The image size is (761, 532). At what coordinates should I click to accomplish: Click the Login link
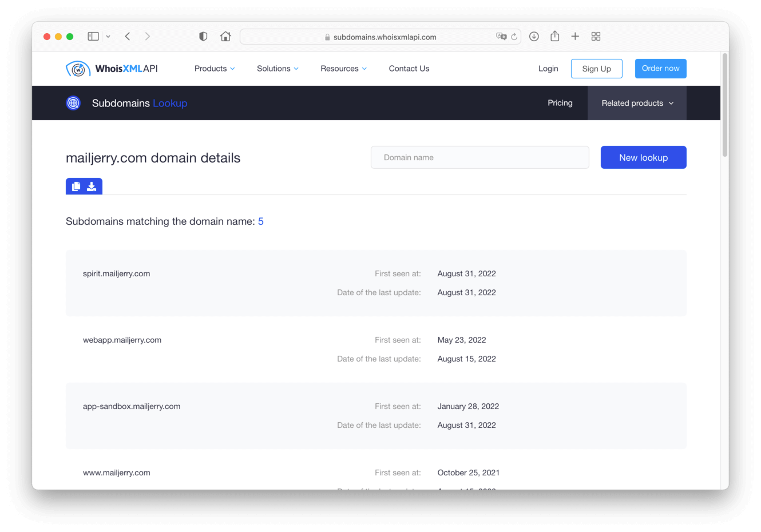click(x=548, y=69)
